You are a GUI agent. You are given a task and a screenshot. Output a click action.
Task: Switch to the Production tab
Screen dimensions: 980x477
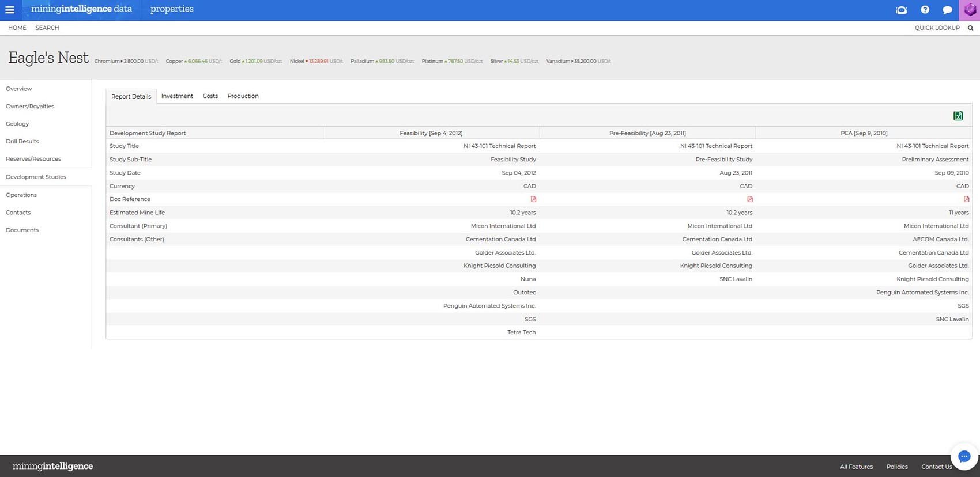coord(243,96)
